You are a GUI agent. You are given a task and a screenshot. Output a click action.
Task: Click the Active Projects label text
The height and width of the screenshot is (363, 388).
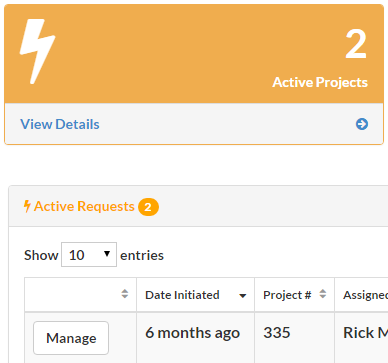tap(320, 82)
